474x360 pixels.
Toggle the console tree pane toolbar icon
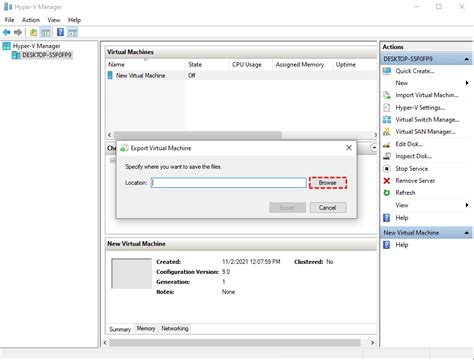pyautogui.click(x=46, y=32)
